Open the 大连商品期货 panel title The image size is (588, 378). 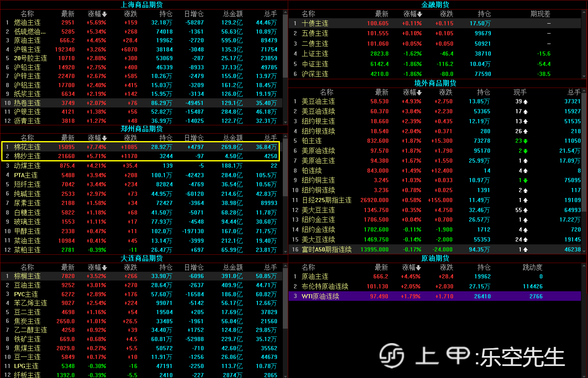142,258
